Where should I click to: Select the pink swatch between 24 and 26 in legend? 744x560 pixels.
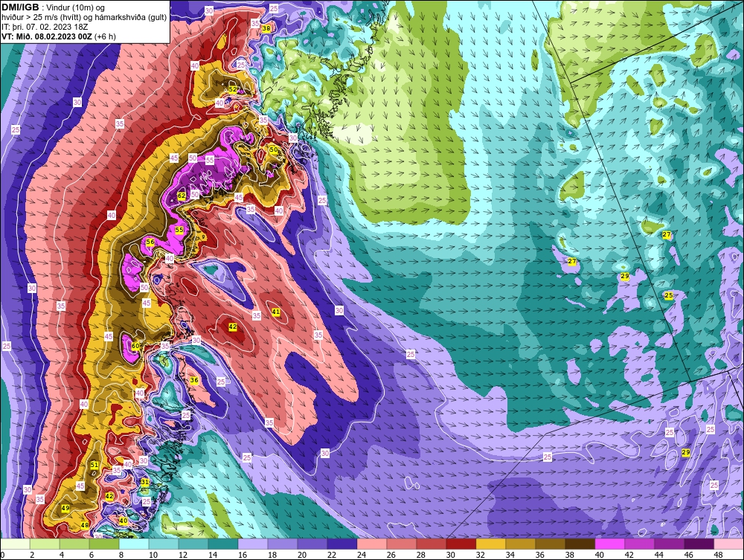pyautogui.click(x=372, y=544)
